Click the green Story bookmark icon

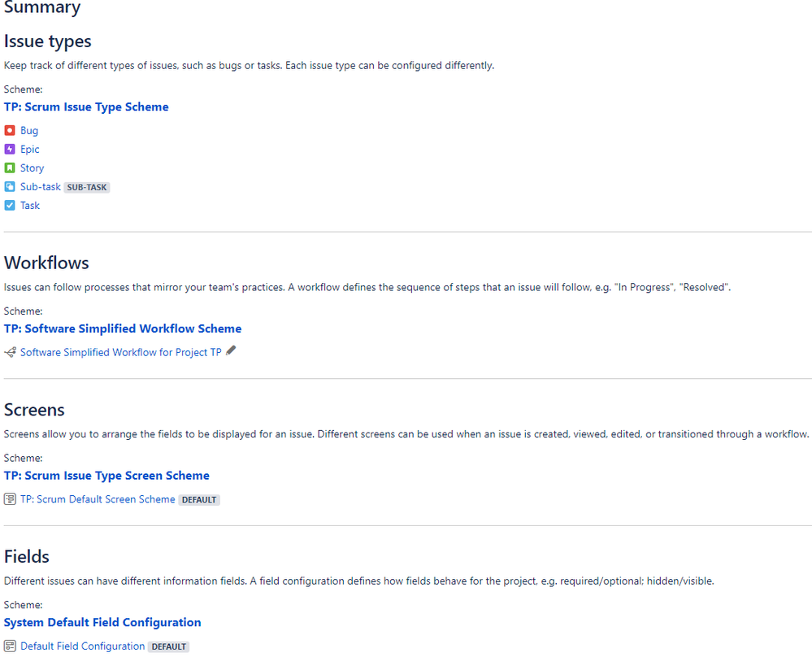[9, 168]
